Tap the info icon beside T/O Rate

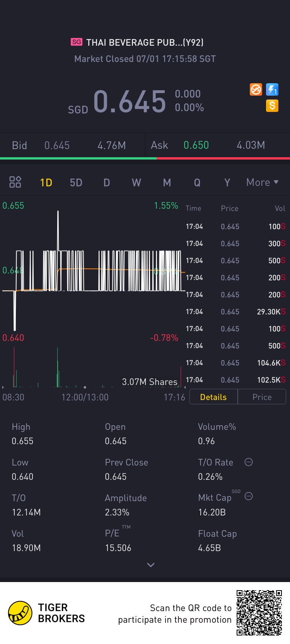[249, 462]
